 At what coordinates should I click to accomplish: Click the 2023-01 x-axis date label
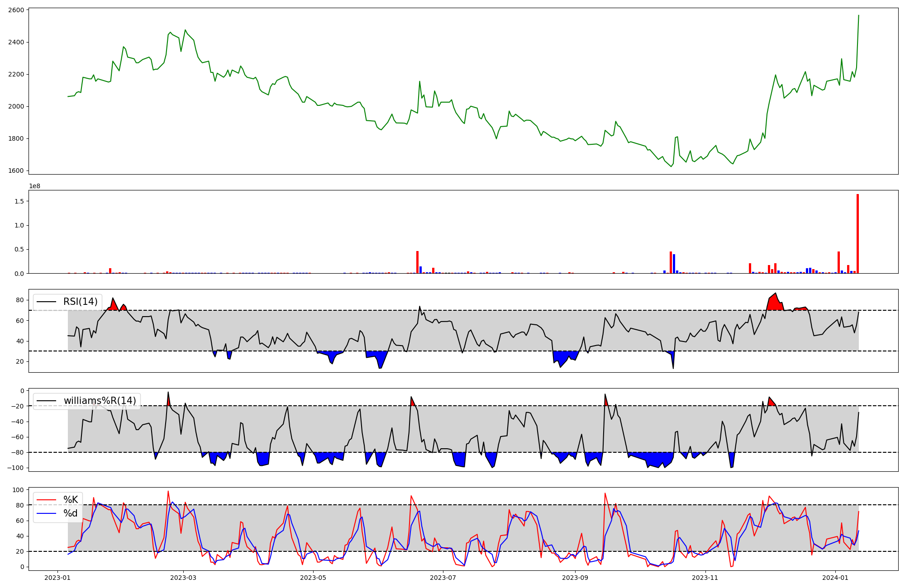(57, 578)
